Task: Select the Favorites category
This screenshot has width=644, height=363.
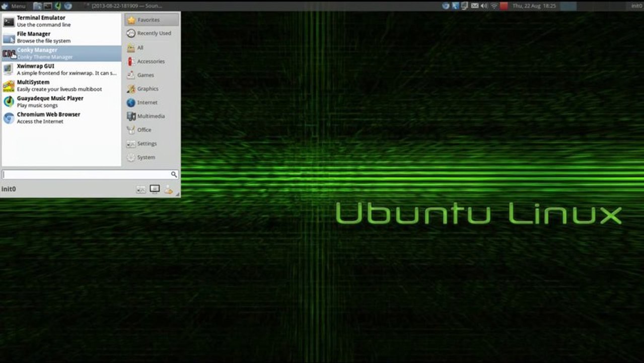Action: click(152, 20)
